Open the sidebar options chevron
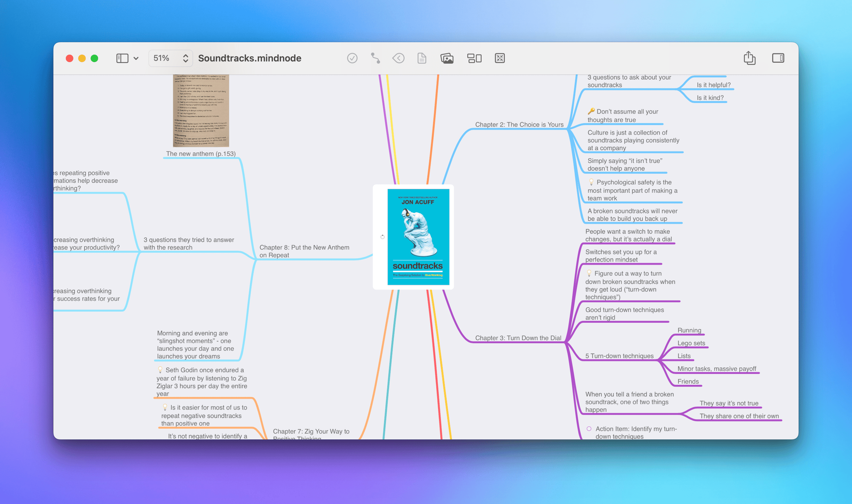 click(x=136, y=59)
